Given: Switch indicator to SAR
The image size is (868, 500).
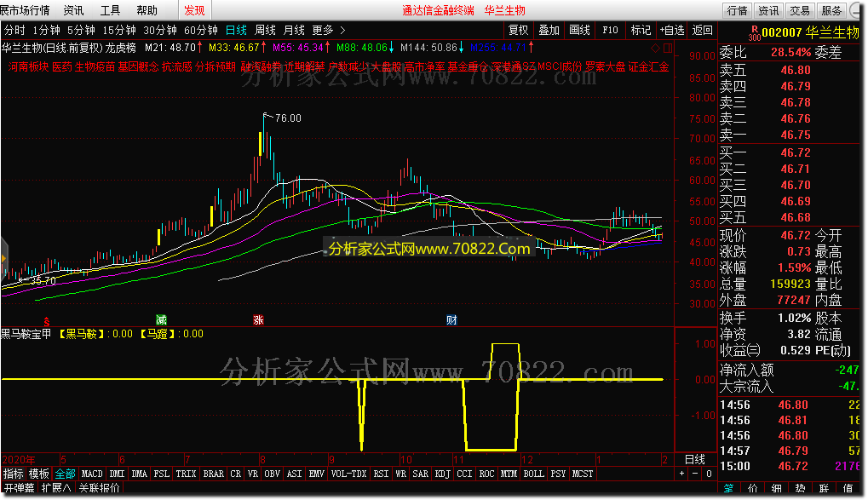Looking at the screenshot, I should [421, 474].
